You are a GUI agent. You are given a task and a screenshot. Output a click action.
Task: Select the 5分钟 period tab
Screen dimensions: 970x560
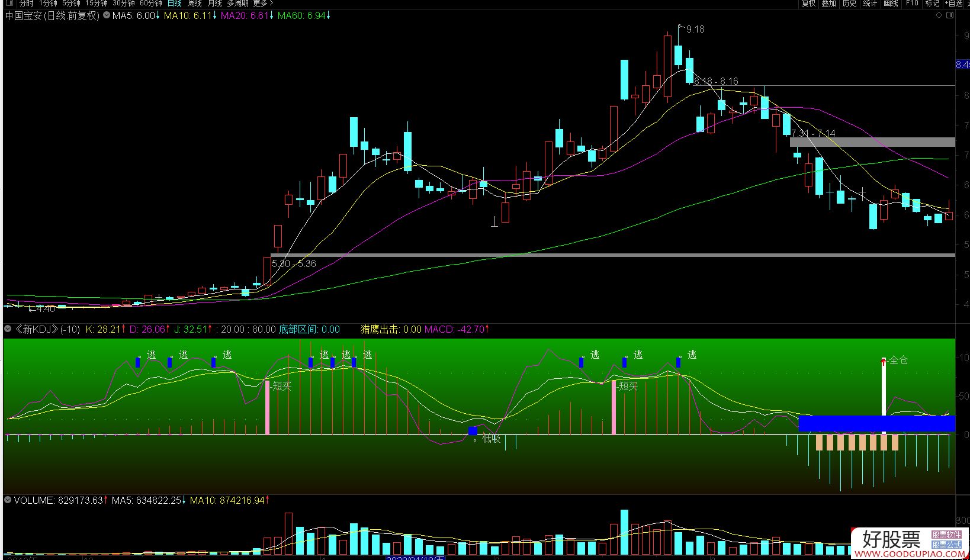point(70,3)
